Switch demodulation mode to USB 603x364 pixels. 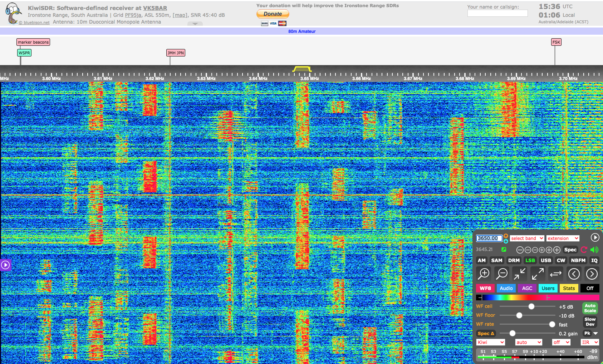click(546, 261)
